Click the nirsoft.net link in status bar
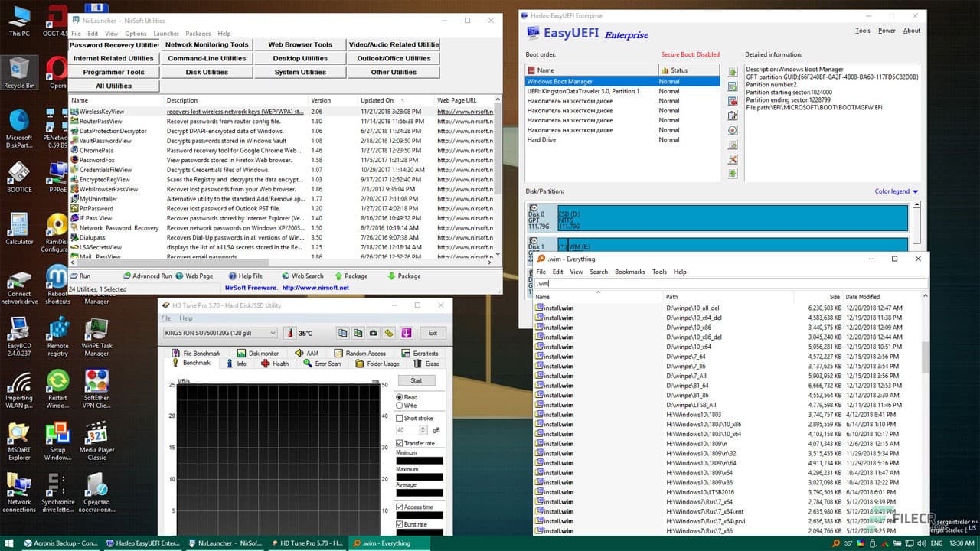 click(315, 288)
